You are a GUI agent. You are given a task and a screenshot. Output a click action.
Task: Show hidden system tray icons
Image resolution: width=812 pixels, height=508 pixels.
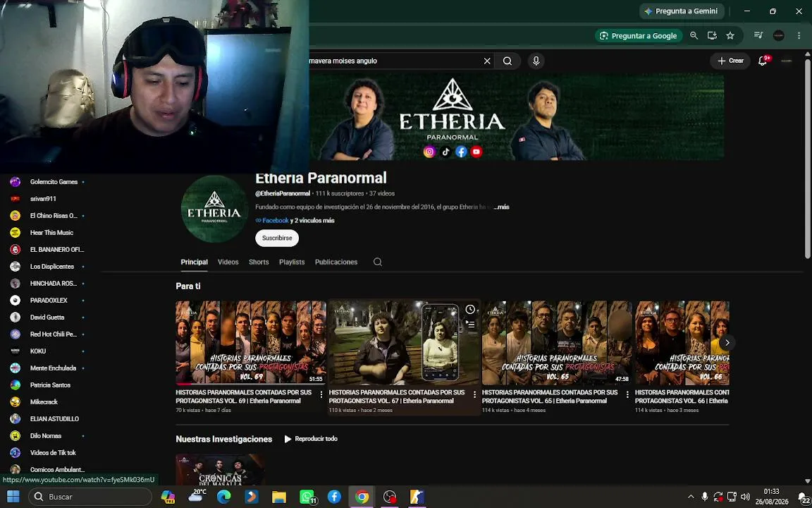[x=690, y=497]
